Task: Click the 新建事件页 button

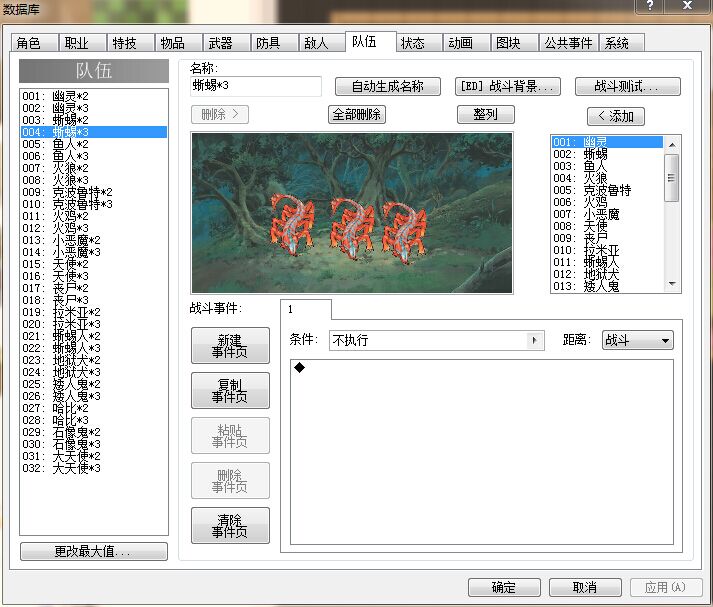Action: (x=230, y=346)
